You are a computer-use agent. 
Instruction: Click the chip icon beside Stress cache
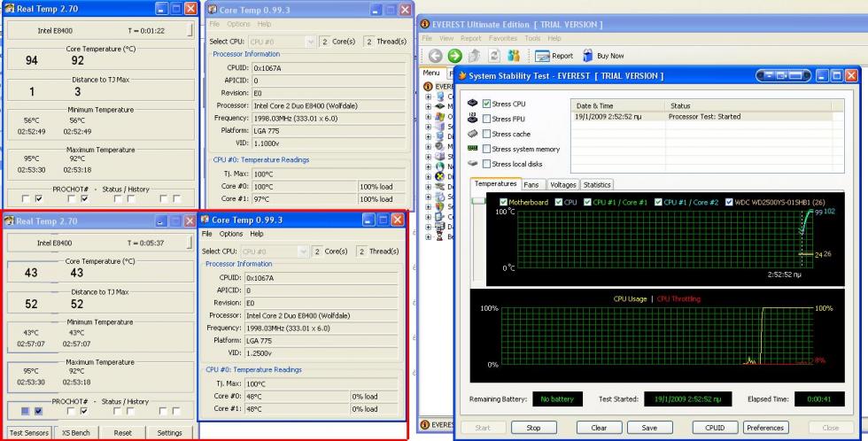click(472, 134)
